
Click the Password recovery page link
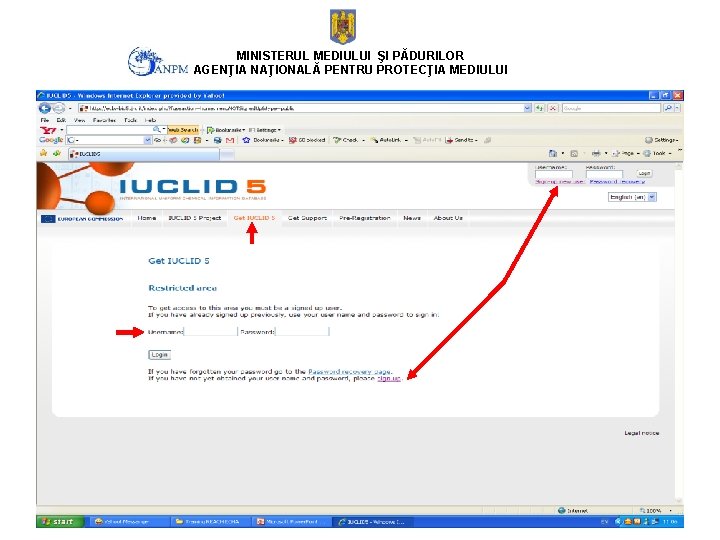[349, 371]
